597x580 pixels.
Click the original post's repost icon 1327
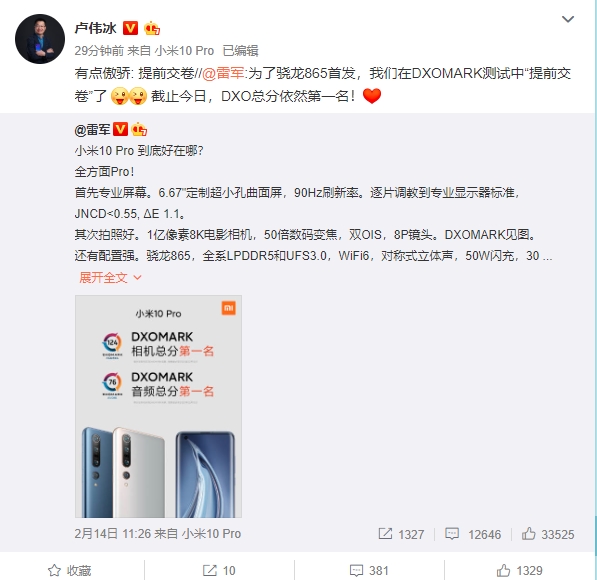point(401,534)
